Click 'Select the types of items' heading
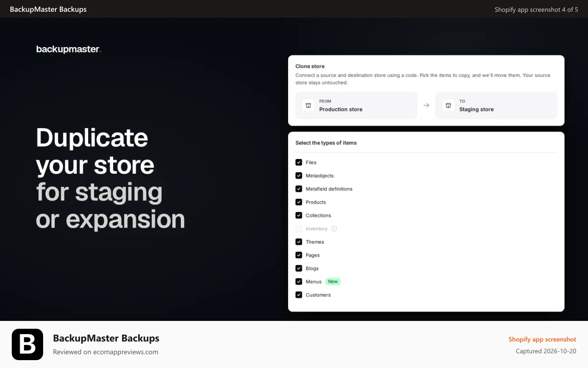Viewport: 588px width, 368px height. 326,143
